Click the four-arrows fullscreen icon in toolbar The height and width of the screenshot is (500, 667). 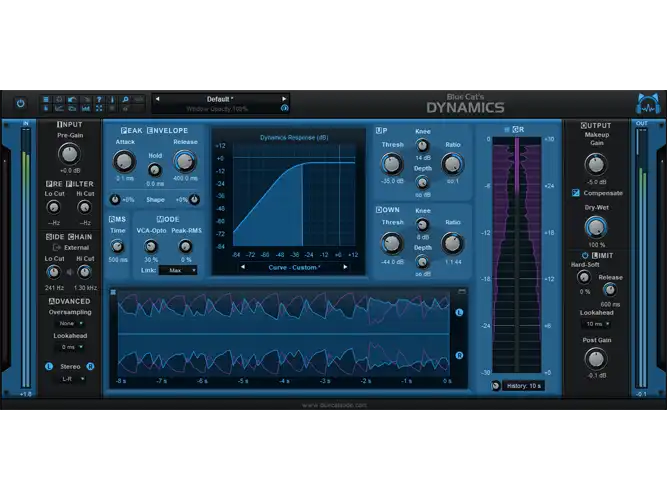[99, 109]
